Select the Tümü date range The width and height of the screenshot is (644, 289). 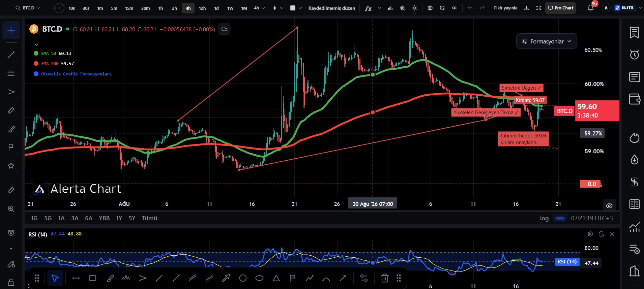pos(149,218)
